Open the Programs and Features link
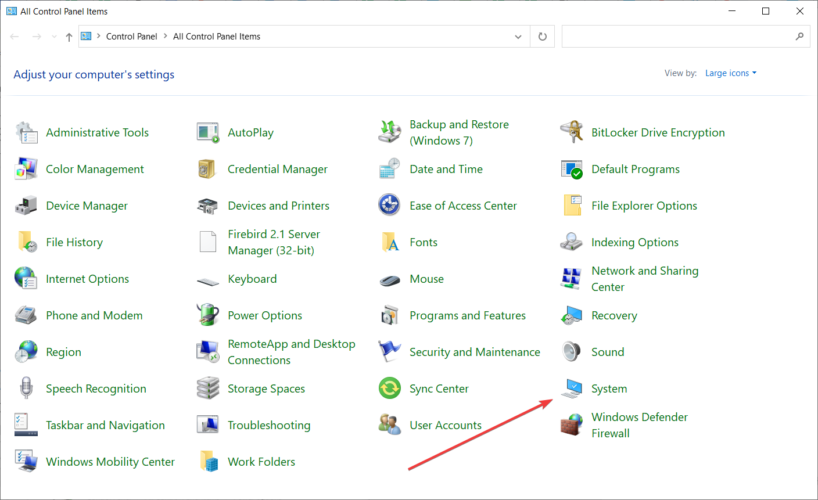The width and height of the screenshot is (818, 500). coord(467,315)
